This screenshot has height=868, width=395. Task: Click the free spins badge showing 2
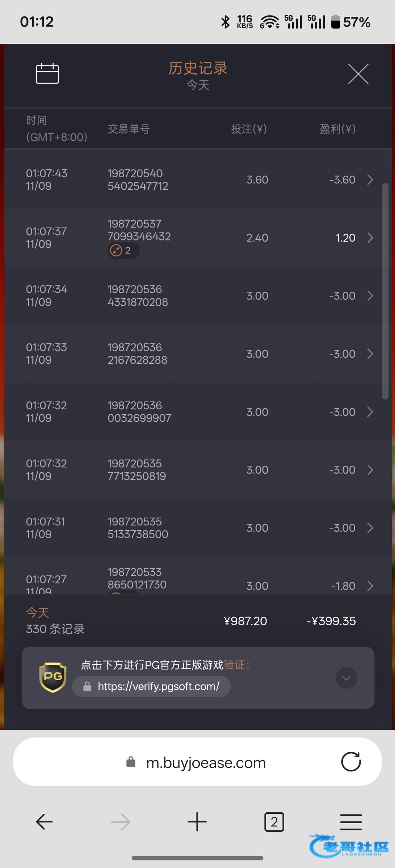(123, 250)
